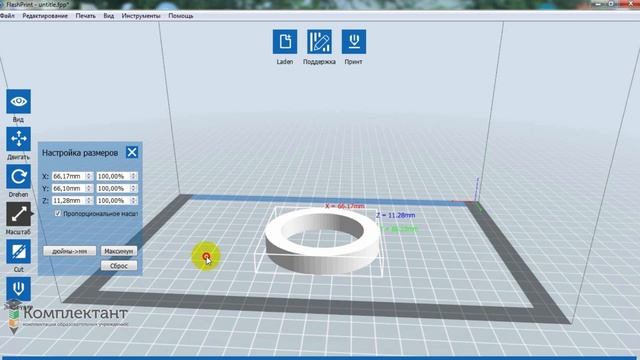Adjust the Y mm spinner arrows

[x=89, y=189]
